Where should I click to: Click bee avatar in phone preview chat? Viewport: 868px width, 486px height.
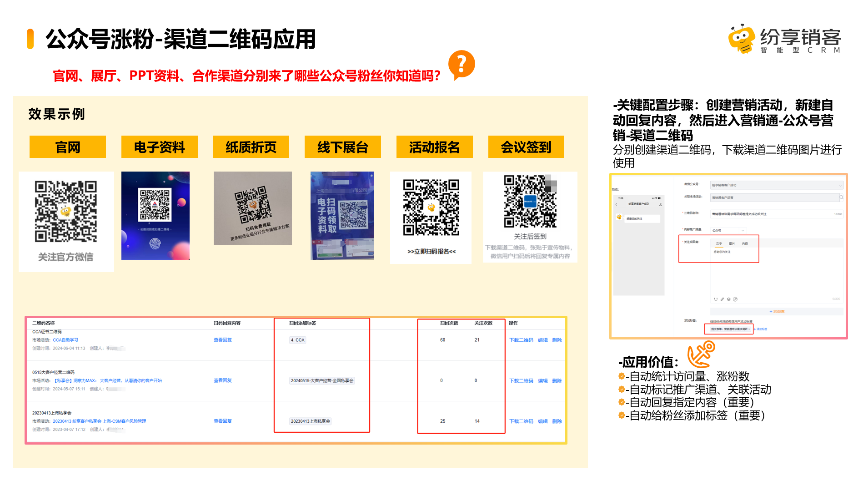pos(619,217)
